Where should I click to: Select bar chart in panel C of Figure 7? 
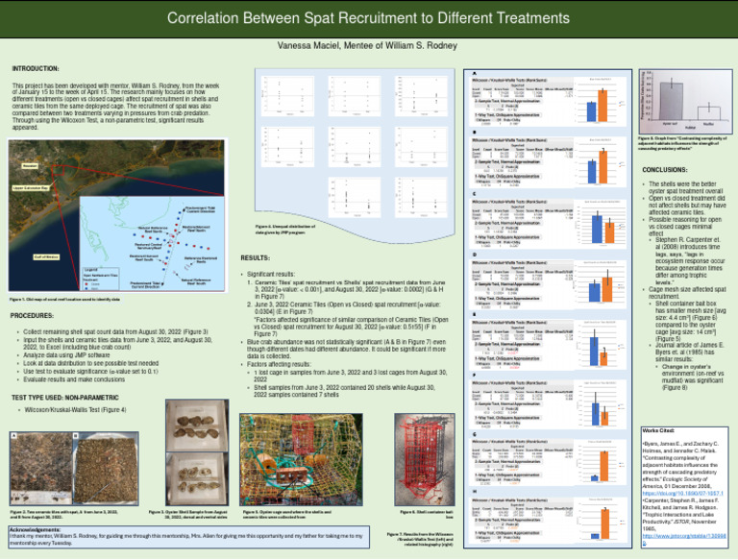[x=600, y=223]
